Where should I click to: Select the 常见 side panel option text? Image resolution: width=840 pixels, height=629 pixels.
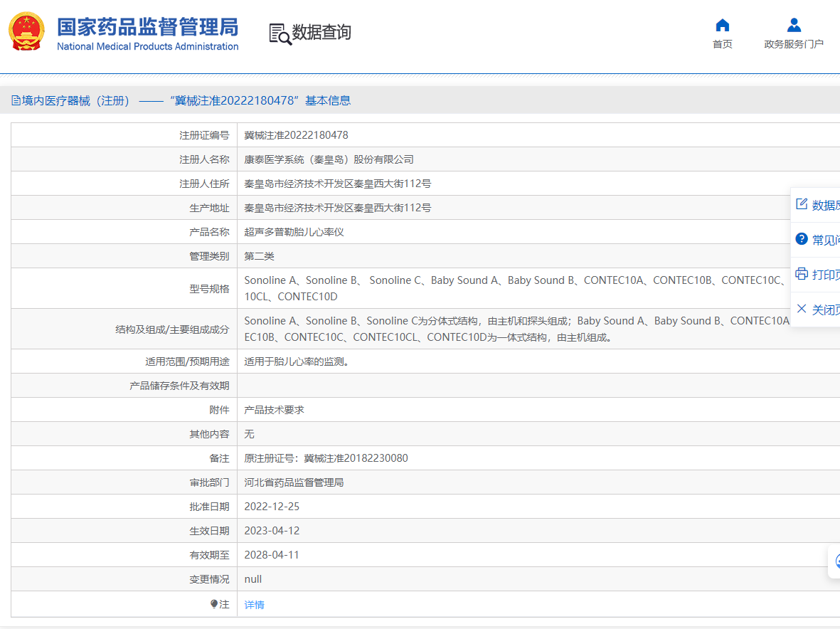pos(826,240)
